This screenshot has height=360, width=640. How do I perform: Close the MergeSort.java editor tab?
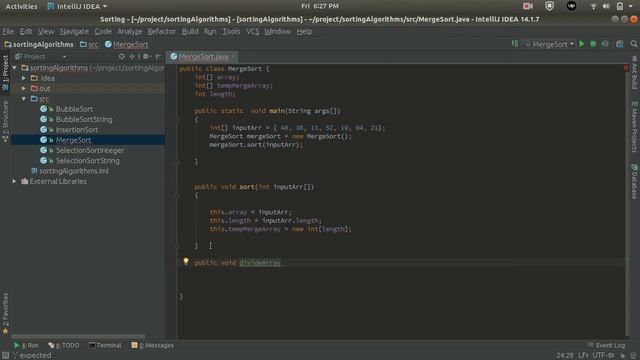click(233, 56)
